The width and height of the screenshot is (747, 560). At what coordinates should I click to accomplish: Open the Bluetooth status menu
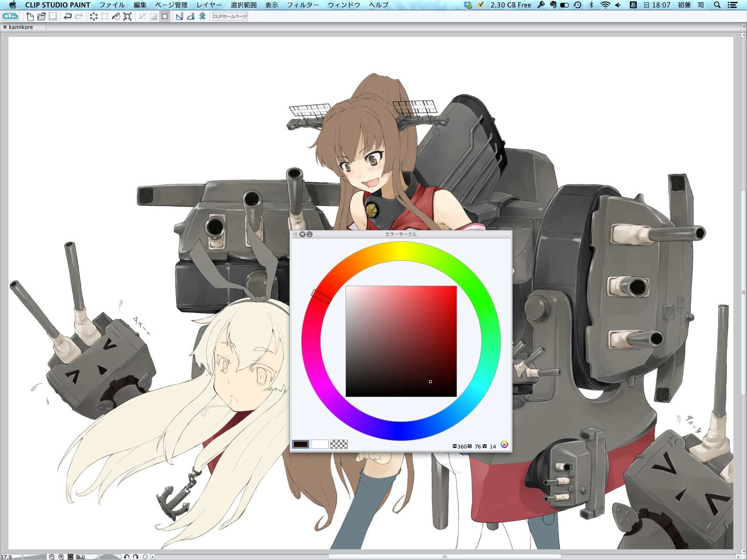click(591, 5)
